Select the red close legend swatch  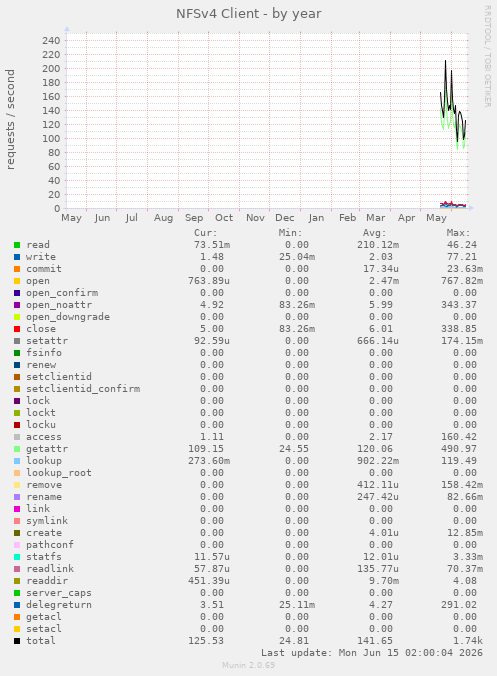click(x=17, y=329)
